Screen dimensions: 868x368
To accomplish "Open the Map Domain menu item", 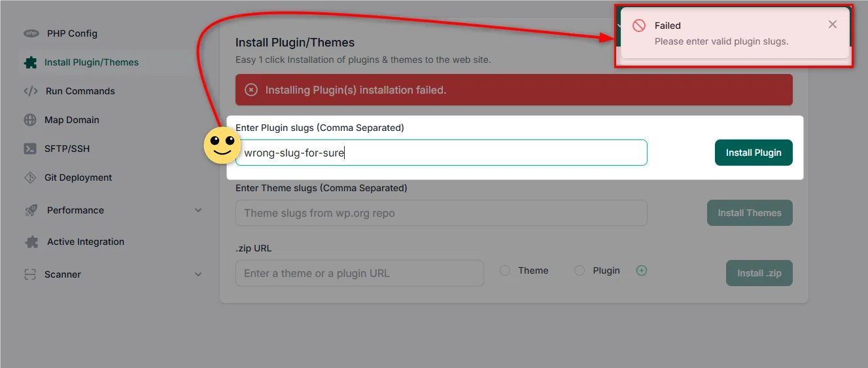I will 72,120.
